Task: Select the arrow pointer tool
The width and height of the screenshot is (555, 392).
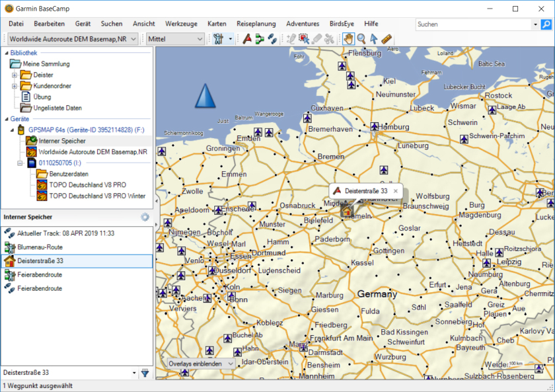Action: point(374,39)
